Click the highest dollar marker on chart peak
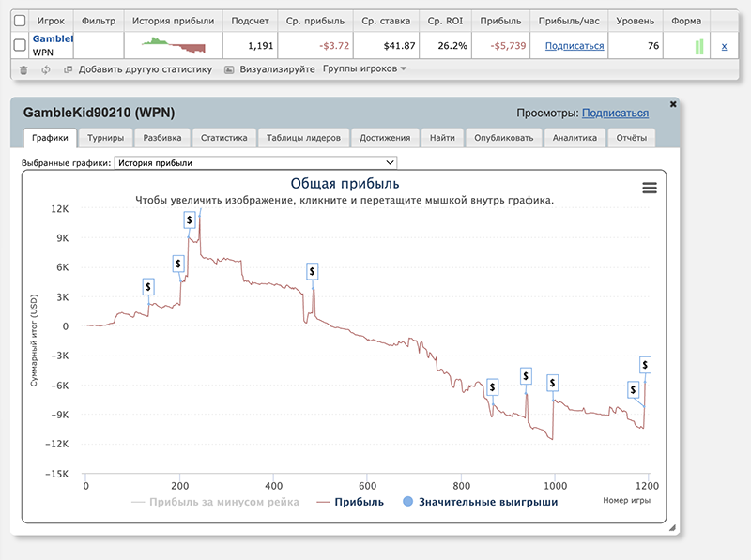The image size is (751, 560). 190,219
